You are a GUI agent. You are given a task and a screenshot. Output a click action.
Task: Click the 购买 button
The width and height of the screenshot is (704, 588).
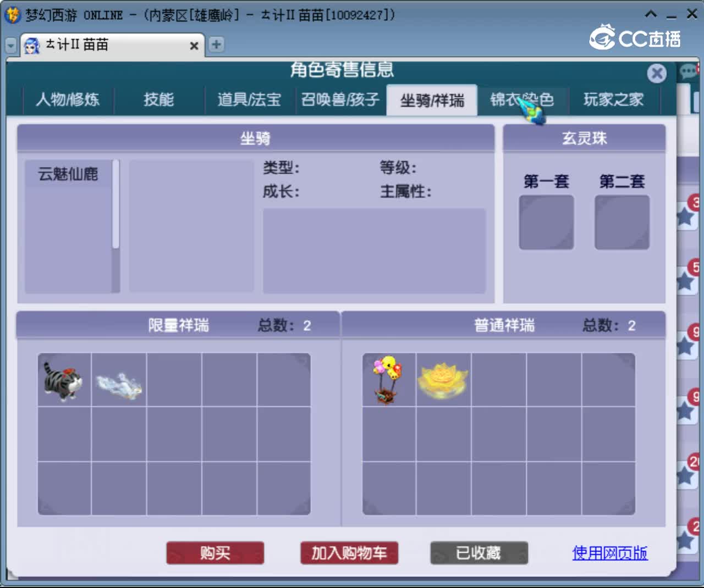tap(215, 553)
